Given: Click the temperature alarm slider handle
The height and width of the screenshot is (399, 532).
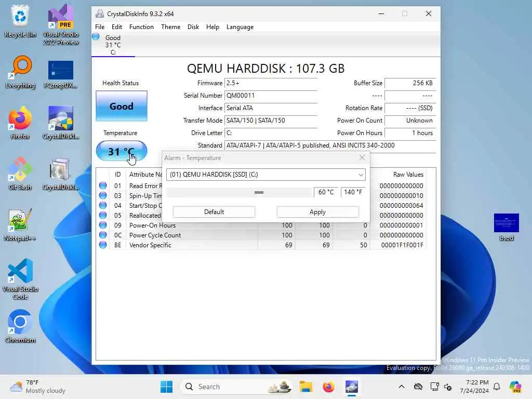Looking at the screenshot, I should point(259,192).
